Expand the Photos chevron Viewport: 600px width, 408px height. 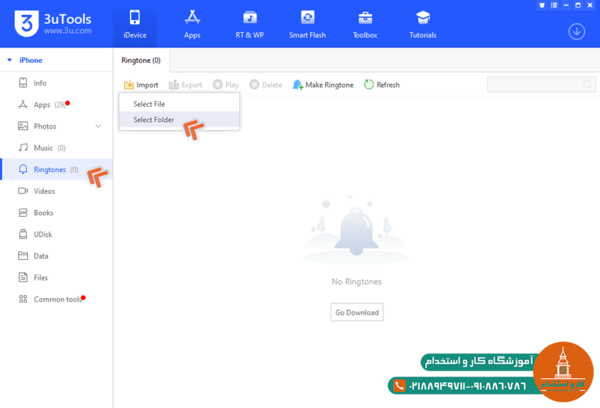98,126
